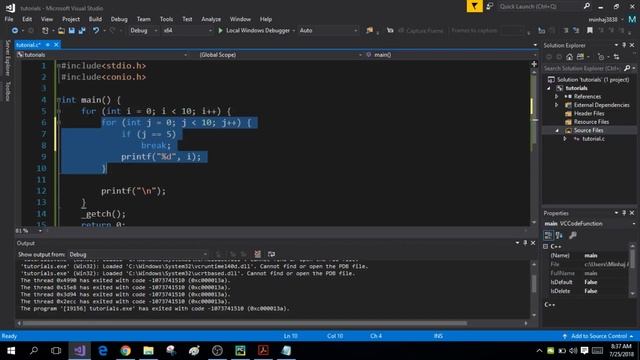This screenshot has height=360, width=640.
Task: Collapse the Source Files folder
Action: tap(557, 131)
